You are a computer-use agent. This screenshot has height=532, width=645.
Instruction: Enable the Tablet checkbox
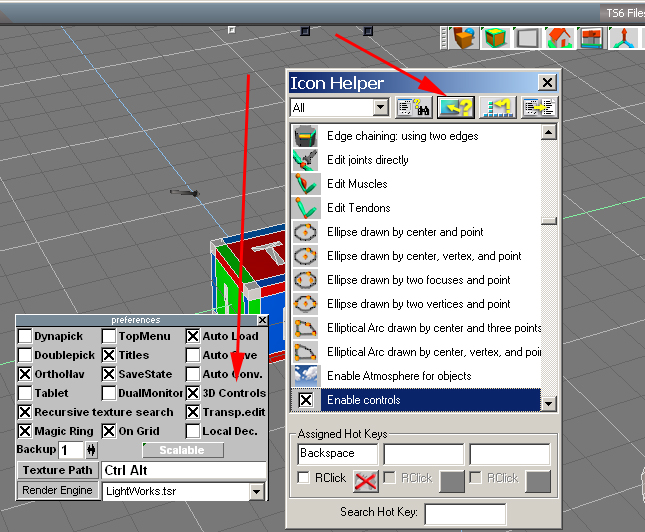(x=25, y=393)
